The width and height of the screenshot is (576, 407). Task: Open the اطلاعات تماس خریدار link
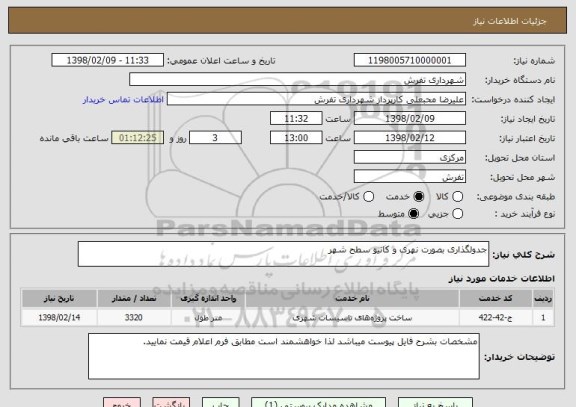tap(123, 100)
